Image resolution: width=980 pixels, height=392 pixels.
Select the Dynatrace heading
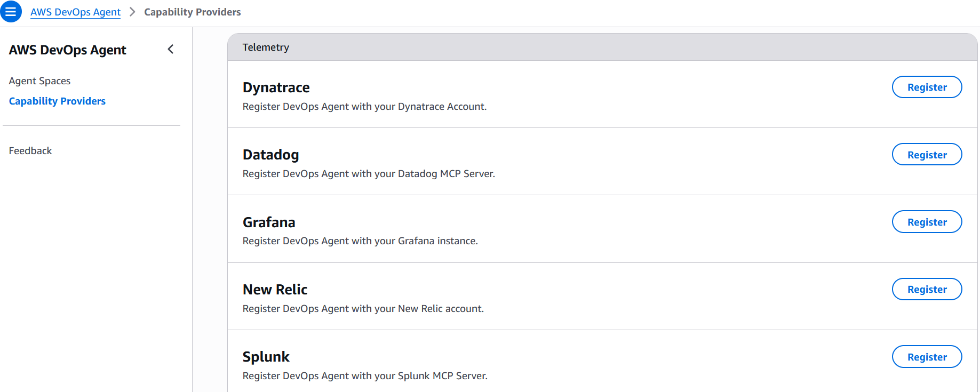276,87
